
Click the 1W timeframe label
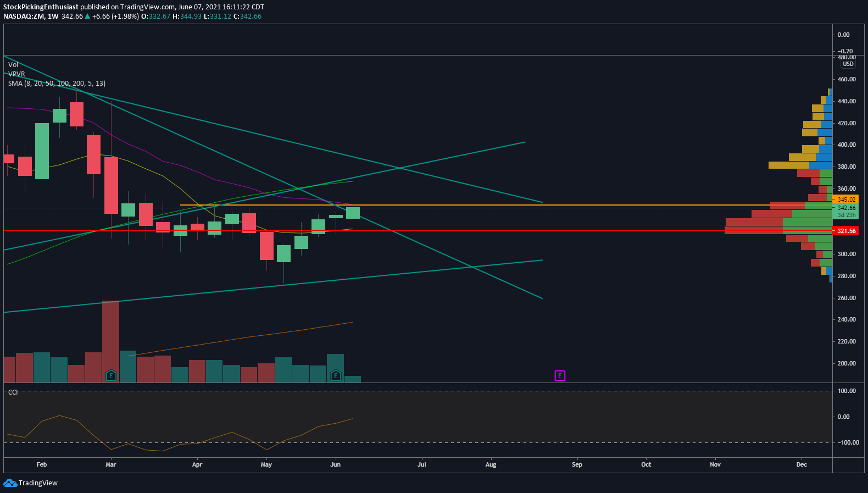tap(53, 16)
